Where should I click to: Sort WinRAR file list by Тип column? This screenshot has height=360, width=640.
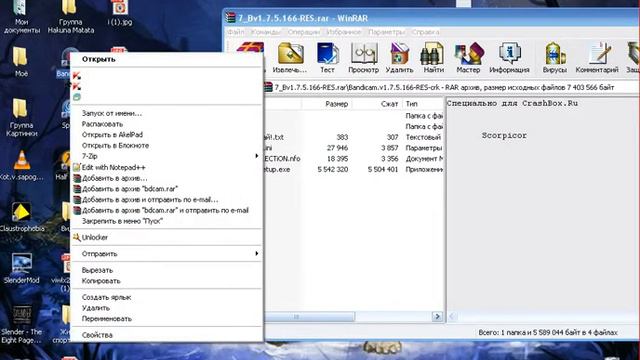coord(423,104)
